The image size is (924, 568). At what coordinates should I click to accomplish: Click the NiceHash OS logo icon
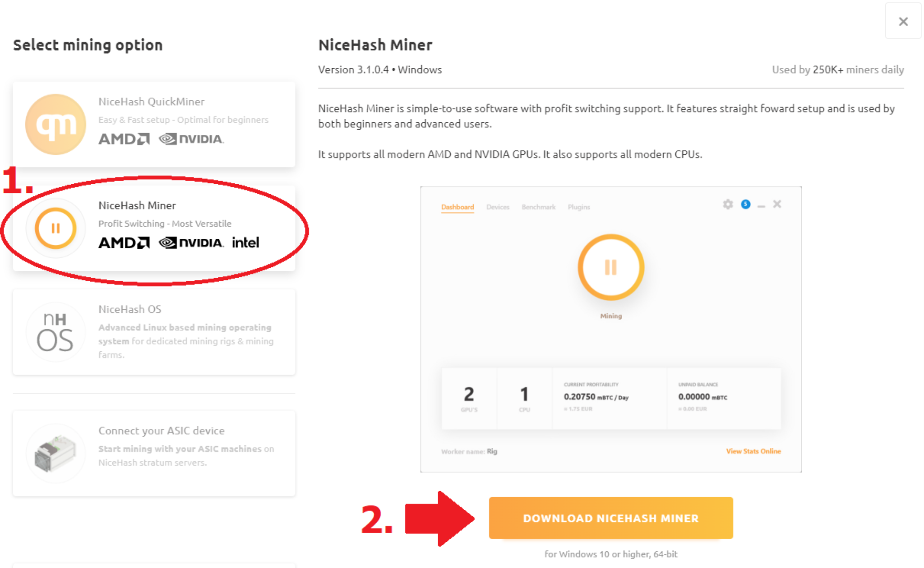click(x=55, y=332)
